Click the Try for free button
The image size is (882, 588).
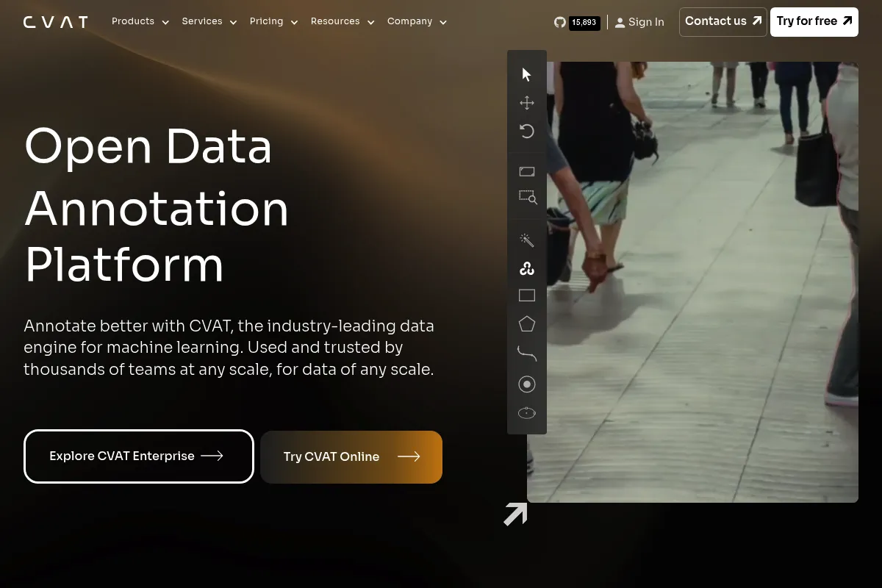click(814, 22)
